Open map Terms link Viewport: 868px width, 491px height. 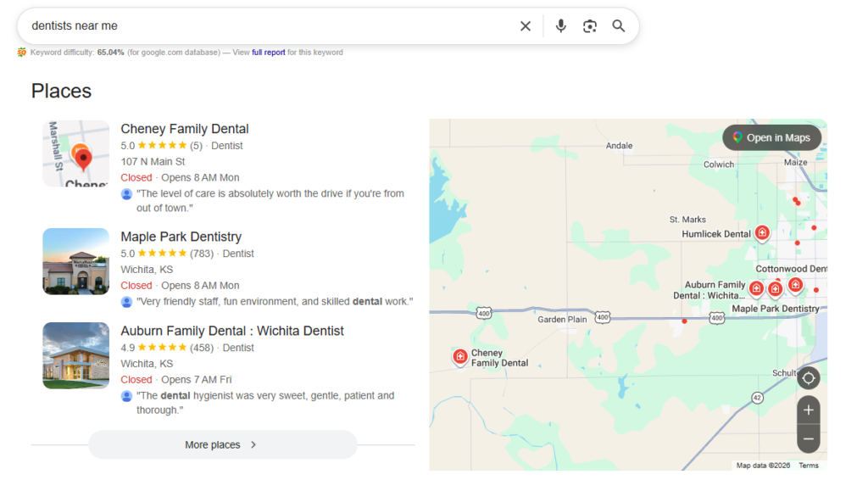808,466
